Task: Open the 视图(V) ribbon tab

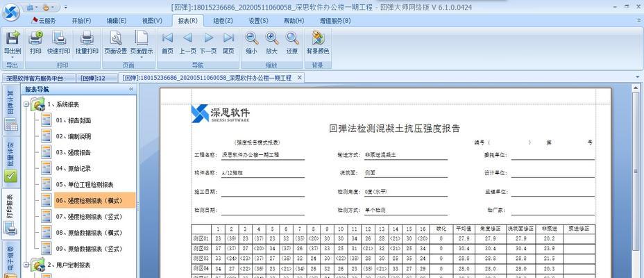Action: pos(152,21)
